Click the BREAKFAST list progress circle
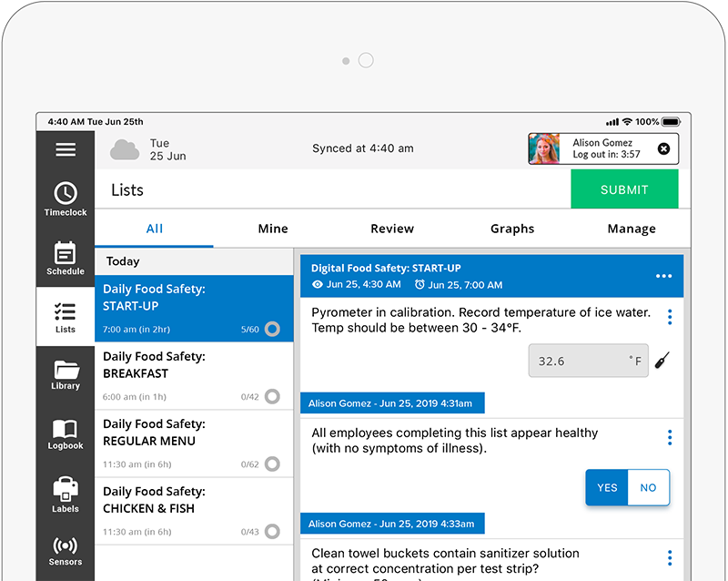 pyautogui.click(x=272, y=396)
